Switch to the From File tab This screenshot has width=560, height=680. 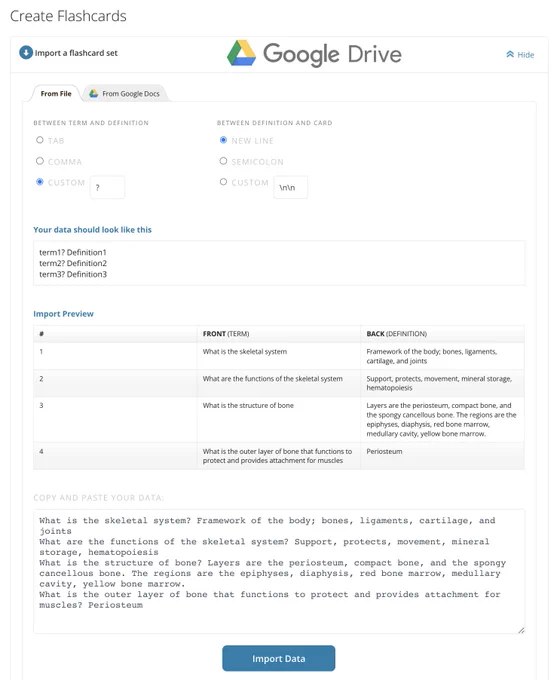[56, 94]
